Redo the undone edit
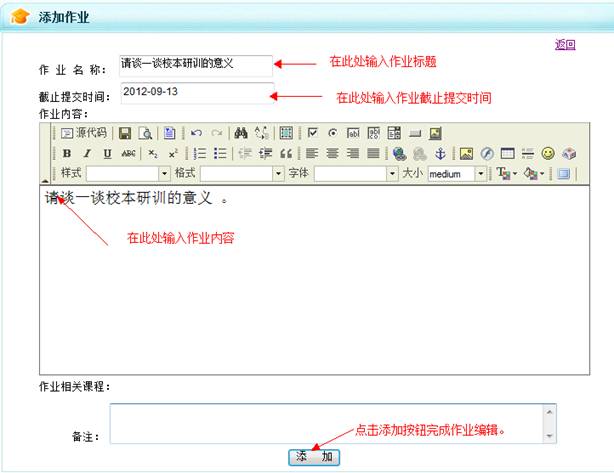 [x=217, y=134]
